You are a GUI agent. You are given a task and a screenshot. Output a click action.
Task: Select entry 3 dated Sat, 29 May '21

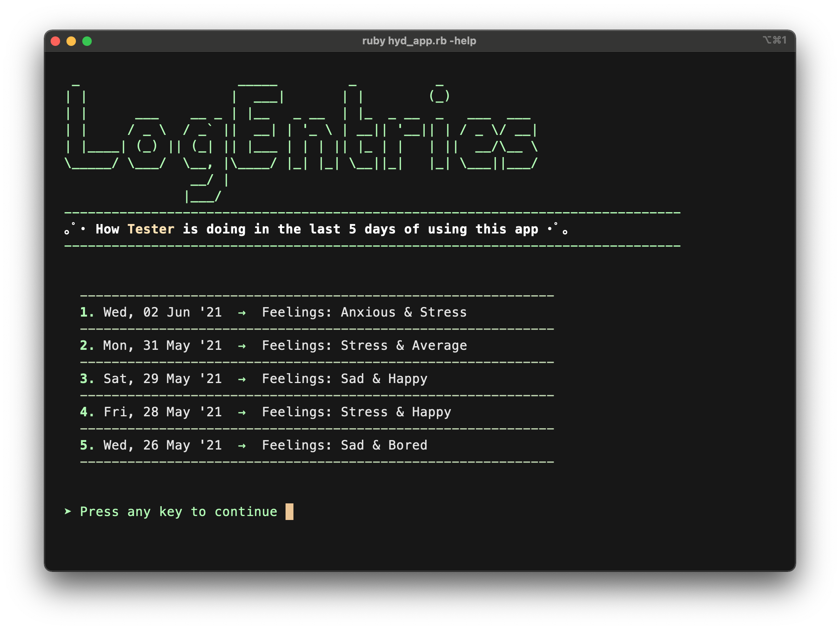[162, 379]
